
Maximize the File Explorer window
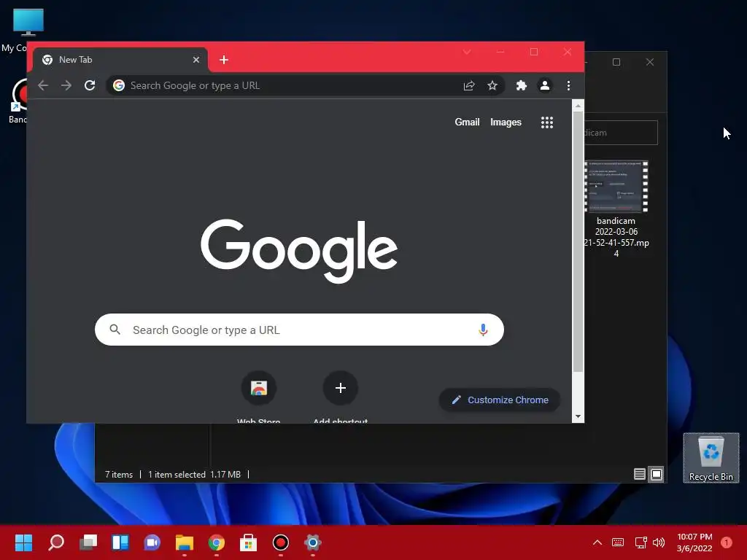coord(616,63)
